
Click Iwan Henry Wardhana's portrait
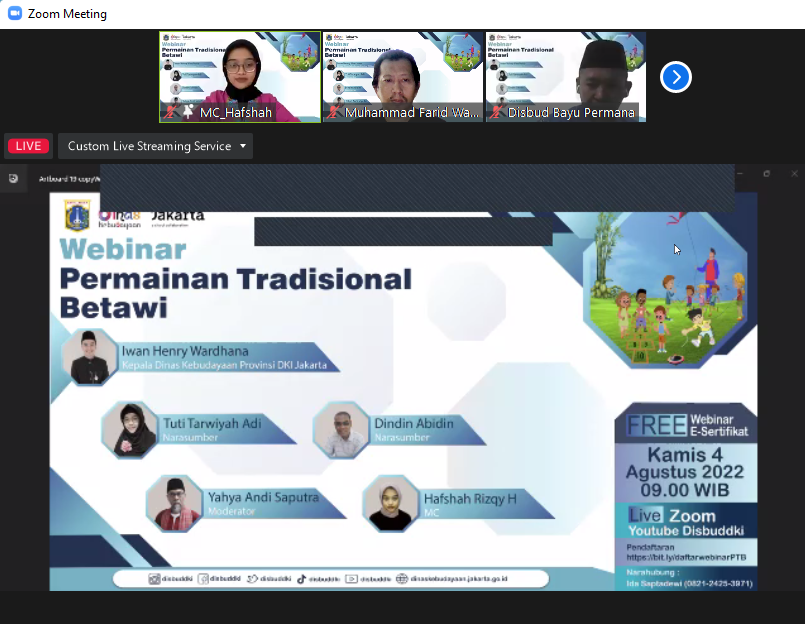pos(90,357)
